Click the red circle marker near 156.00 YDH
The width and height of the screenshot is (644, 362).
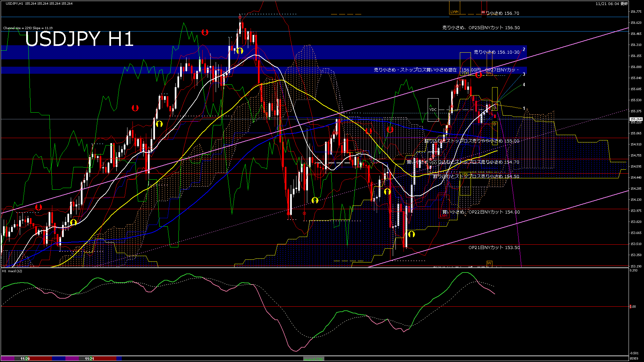click(479, 75)
